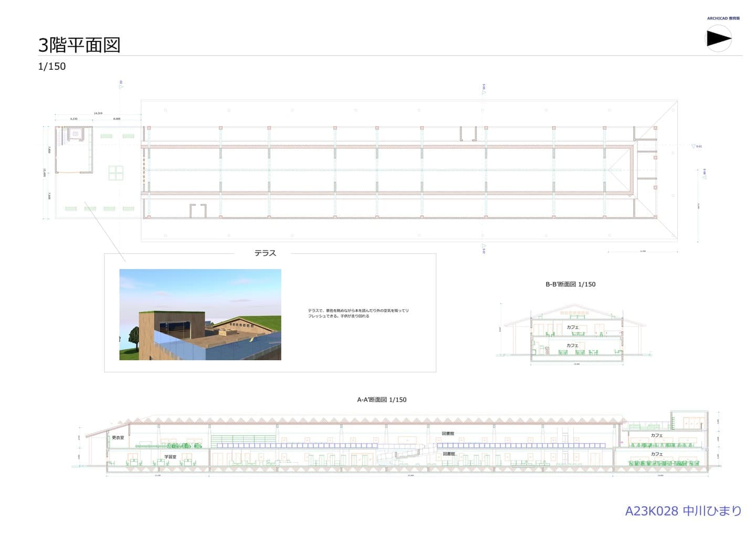Click the upper 図書館 label in A-A' section

(448, 434)
